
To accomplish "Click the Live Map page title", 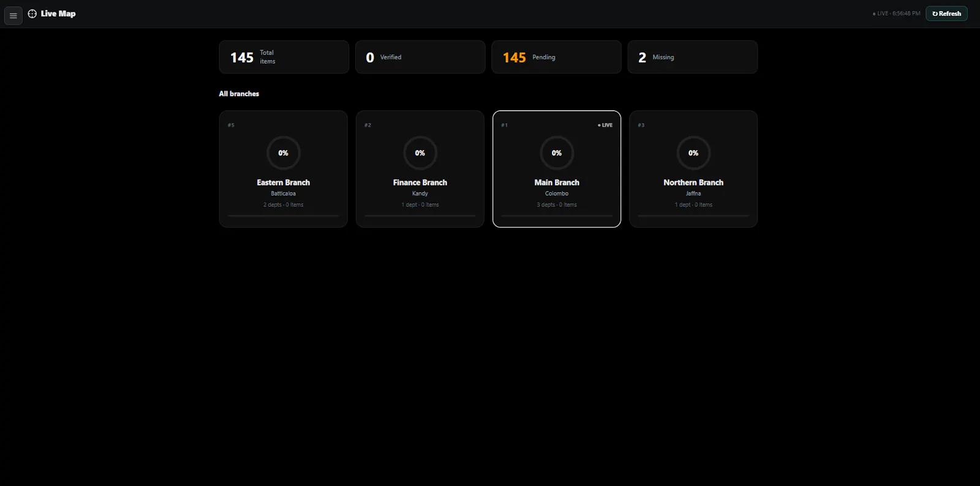I will 58,13.
